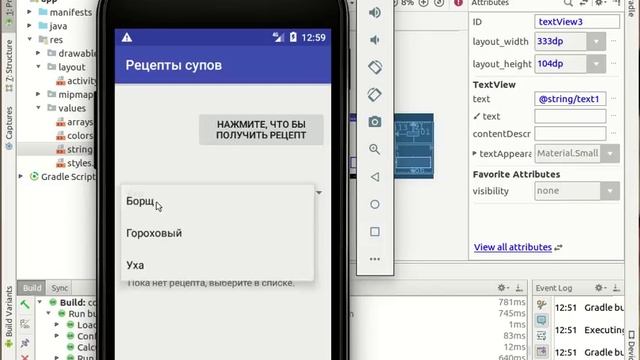Screen dimensions: 640x360
Task: Click the contentDescription input field
Action: point(570,133)
